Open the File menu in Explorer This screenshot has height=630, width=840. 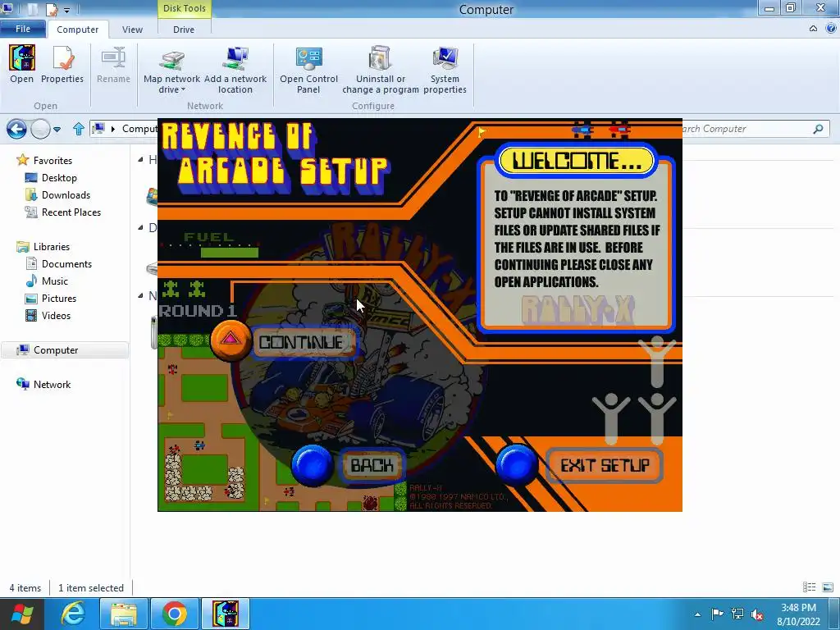(22, 29)
